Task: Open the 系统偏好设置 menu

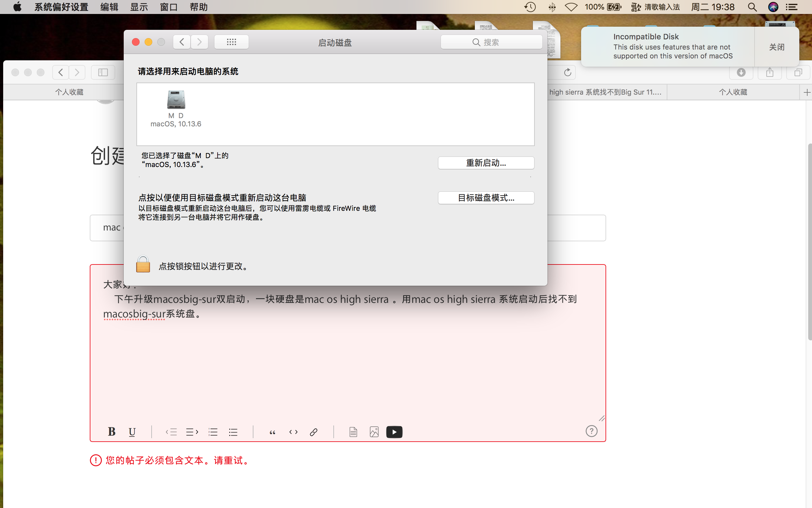Action: 62,7
